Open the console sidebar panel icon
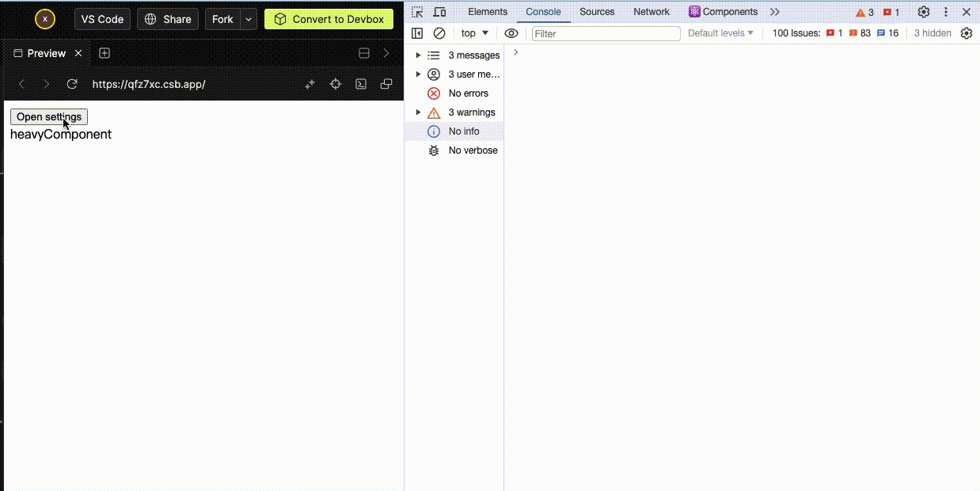Image resolution: width=980 pixels, height=491 pixels. (417, 32)
